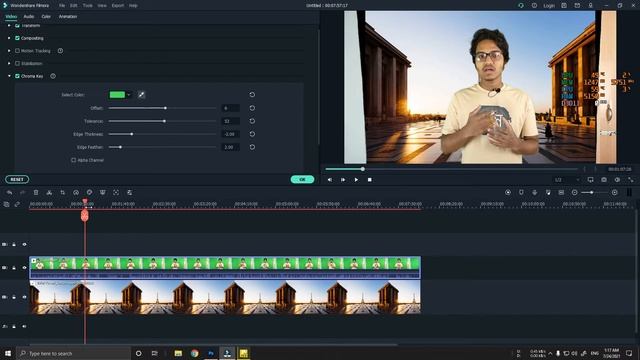Expand the Transform section arrow
Image resolution: width=640 pixels, height=360 pixels.
[x=9, y=25]
